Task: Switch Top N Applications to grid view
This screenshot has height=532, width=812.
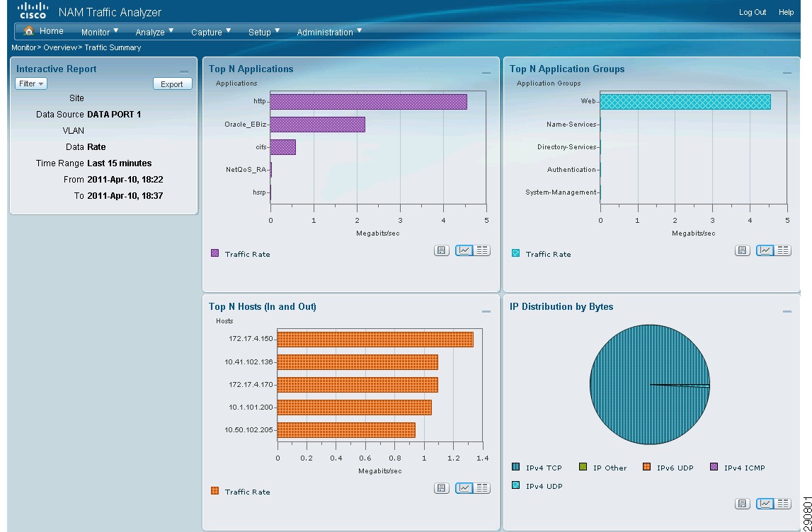Action: 482,250
